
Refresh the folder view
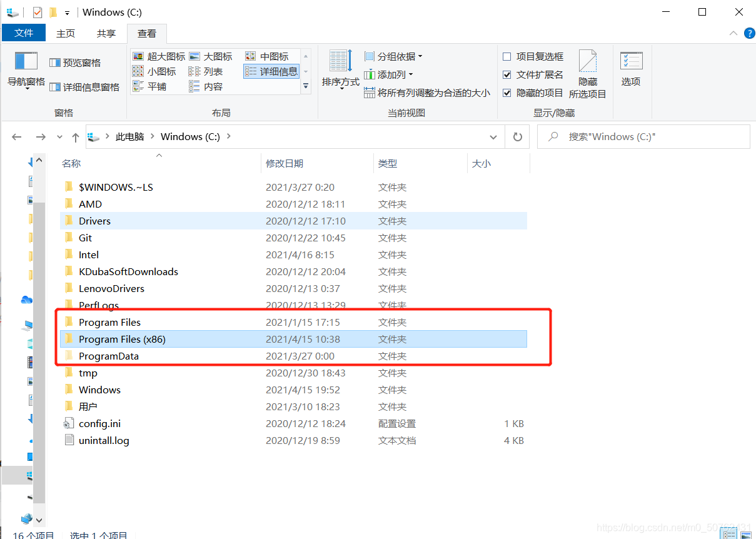(517, 137)
